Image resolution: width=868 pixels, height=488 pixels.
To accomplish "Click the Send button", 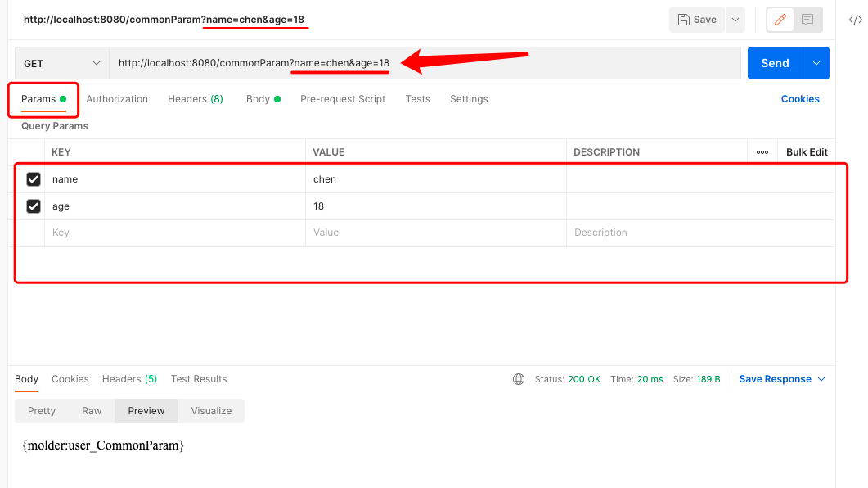I will (775, 63).
